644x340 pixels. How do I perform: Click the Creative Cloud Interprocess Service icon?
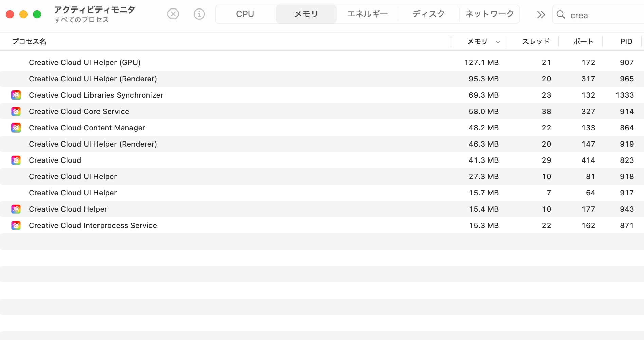tap(16, 225)
